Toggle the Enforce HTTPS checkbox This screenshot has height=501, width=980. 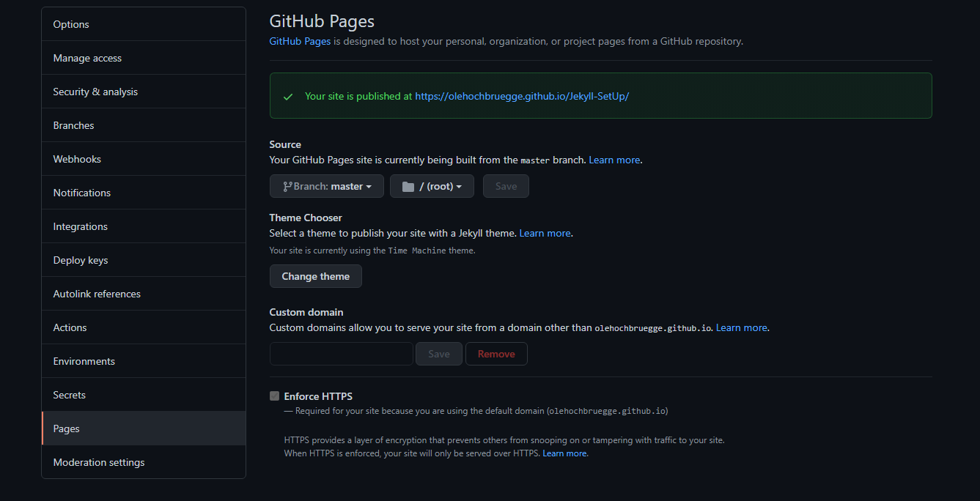point(275,396)
